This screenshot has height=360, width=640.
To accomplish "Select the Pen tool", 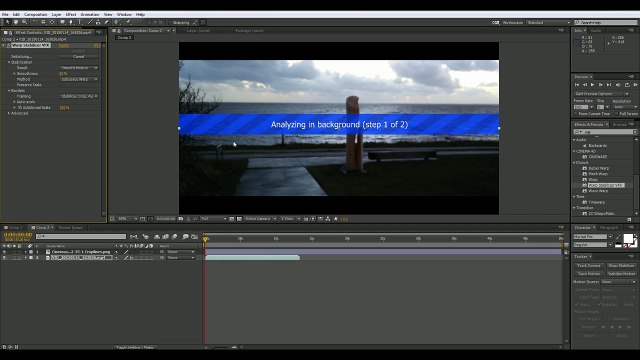I will tap(71, 22).
